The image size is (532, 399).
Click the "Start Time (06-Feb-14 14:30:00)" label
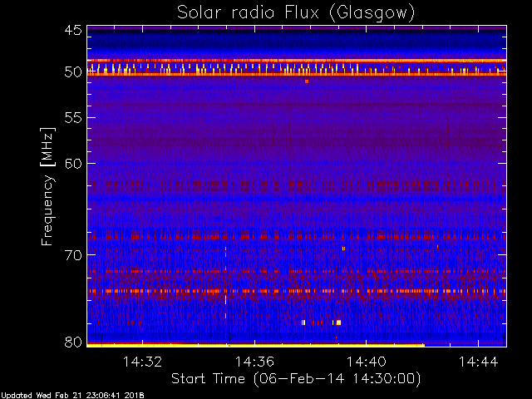[x=296, y=379]
